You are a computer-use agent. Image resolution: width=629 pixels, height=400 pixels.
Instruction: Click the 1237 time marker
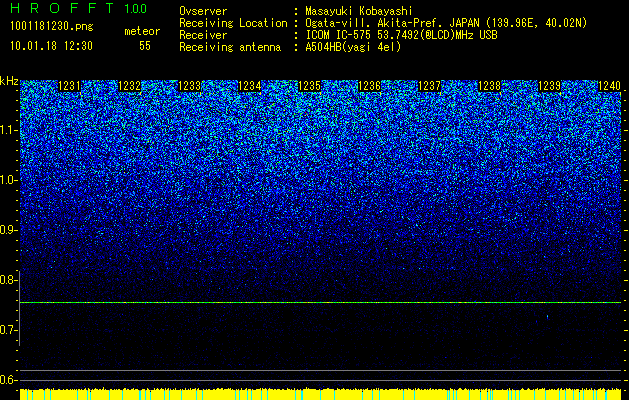click(429, 86)
